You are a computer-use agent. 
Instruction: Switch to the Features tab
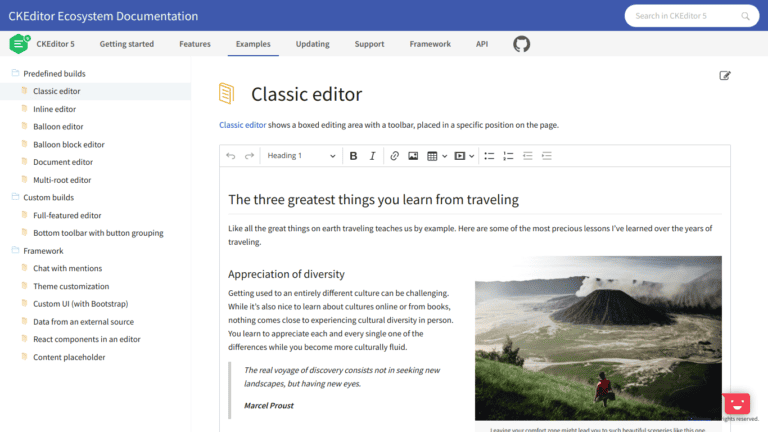(195, 44)
